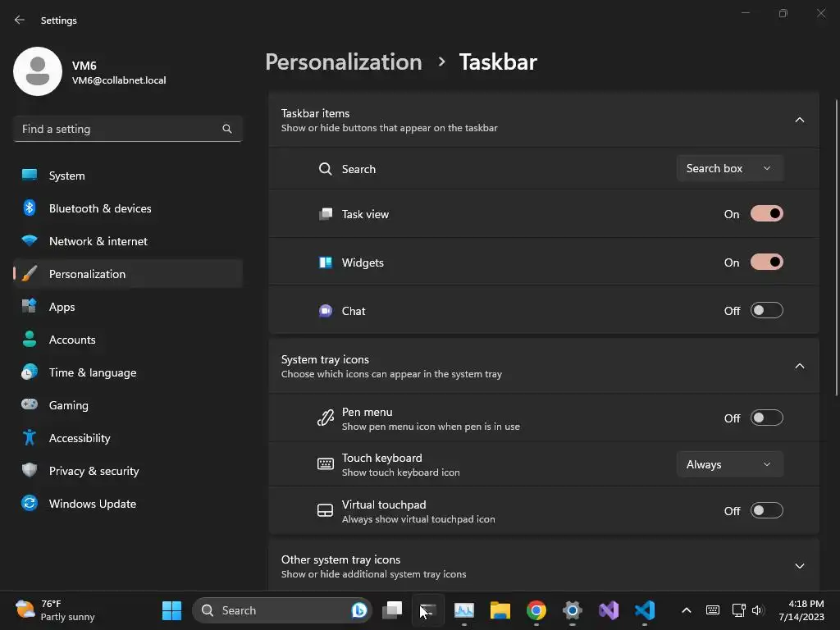Click the Personalization breadcrumb link
840x630 pixels.
[x=344, y=62]
